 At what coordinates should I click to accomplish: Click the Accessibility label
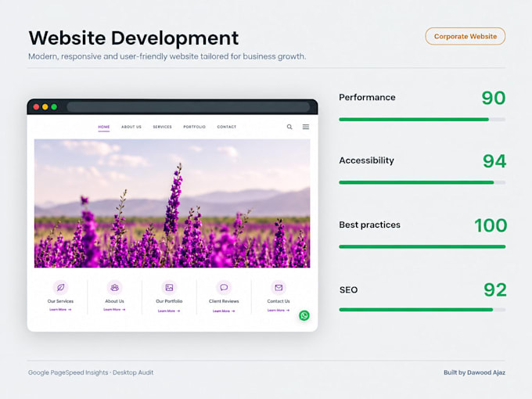coord(366,160)
